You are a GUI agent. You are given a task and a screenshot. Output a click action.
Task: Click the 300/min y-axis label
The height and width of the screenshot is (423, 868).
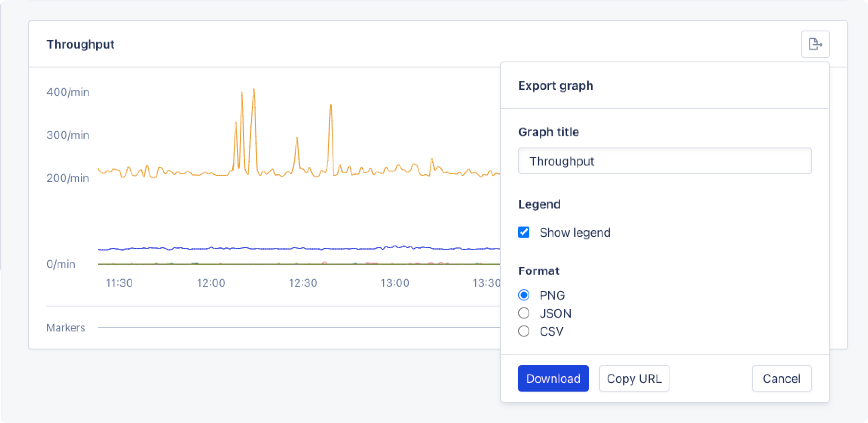[x=68, y=135]
